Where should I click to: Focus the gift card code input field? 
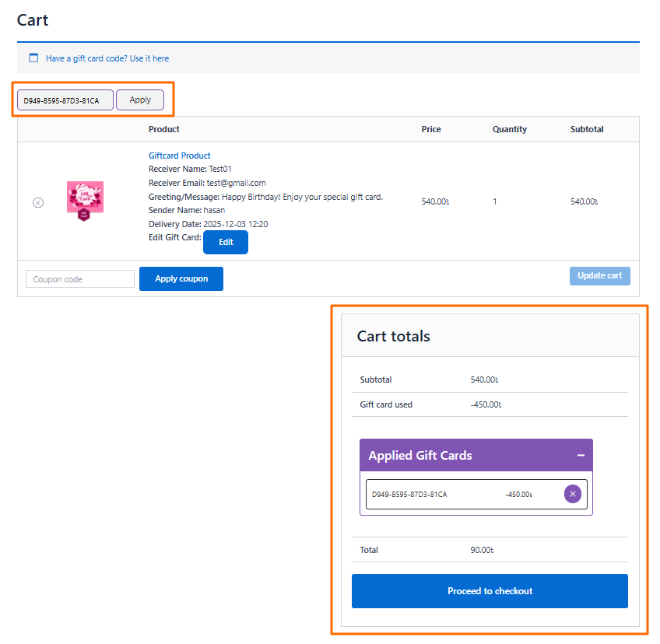point(65,100)
